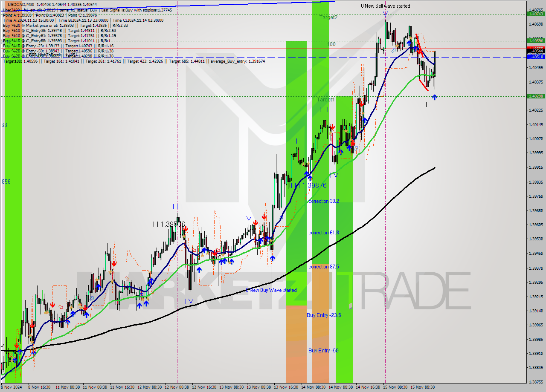This screenshot has width=546, height=392.
Task: Click the 1.38835 price axis value
Action: [535, 367]
